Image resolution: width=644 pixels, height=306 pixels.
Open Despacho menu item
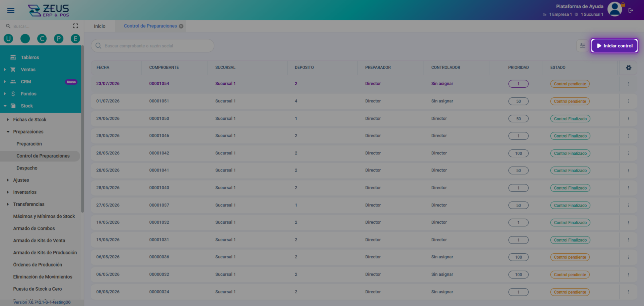[x=27, y=168]
